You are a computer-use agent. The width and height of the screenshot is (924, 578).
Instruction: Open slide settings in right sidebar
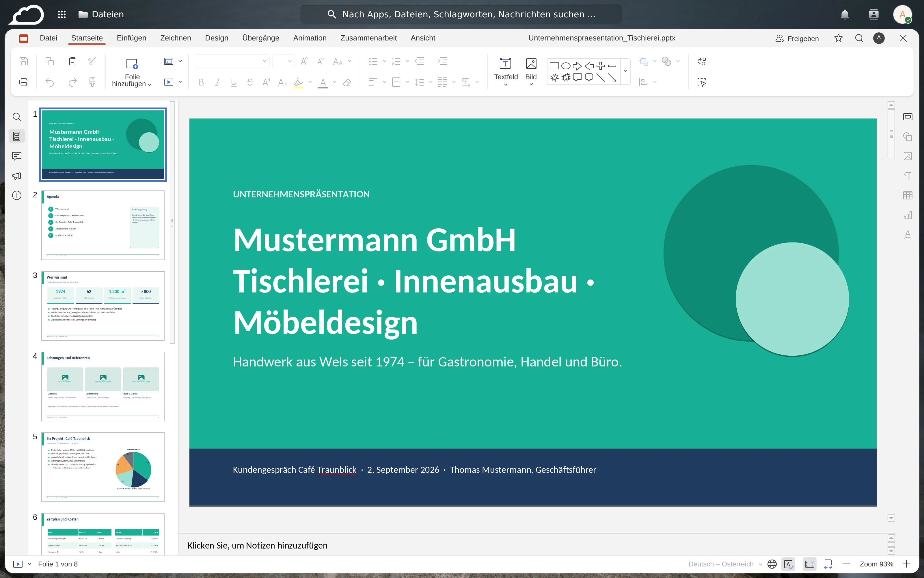click(x=908, y=117)
